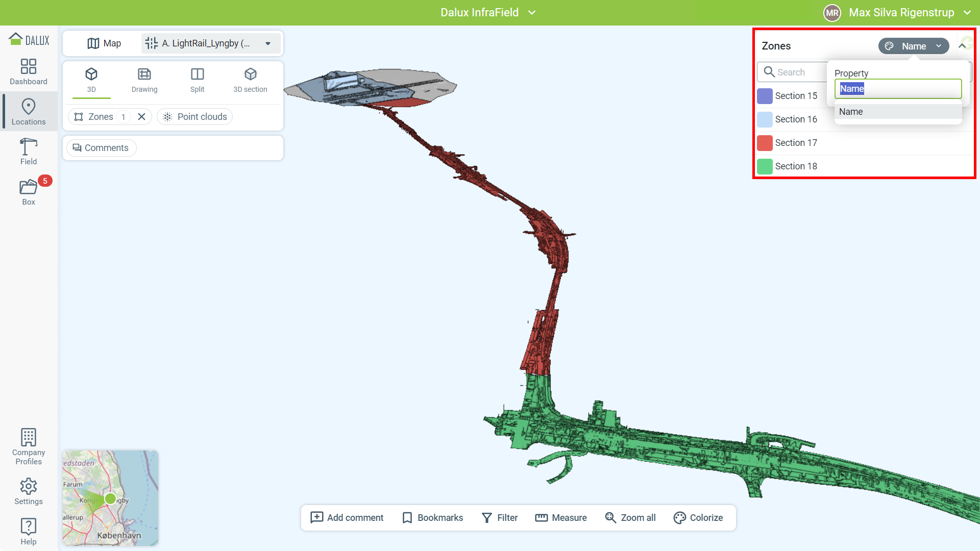
Task: Click the Section 16 color swatch
Action: coord(765,119)
